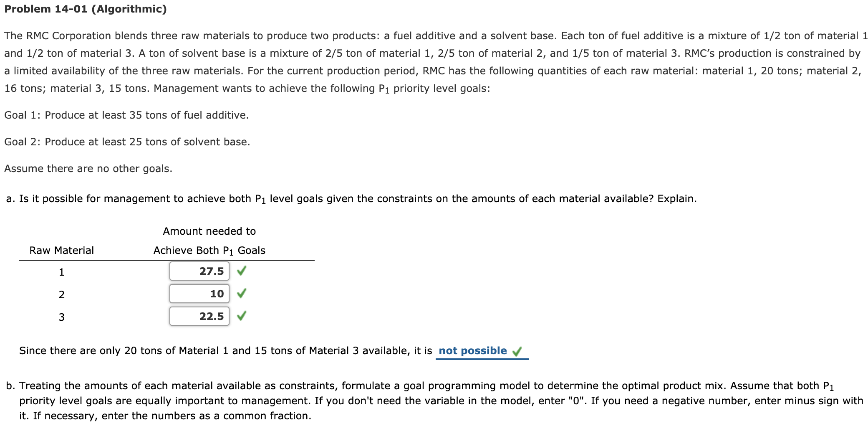Select the value 22.5 in its field
Viewport: 868px width, 426px height.
(212, 316)
